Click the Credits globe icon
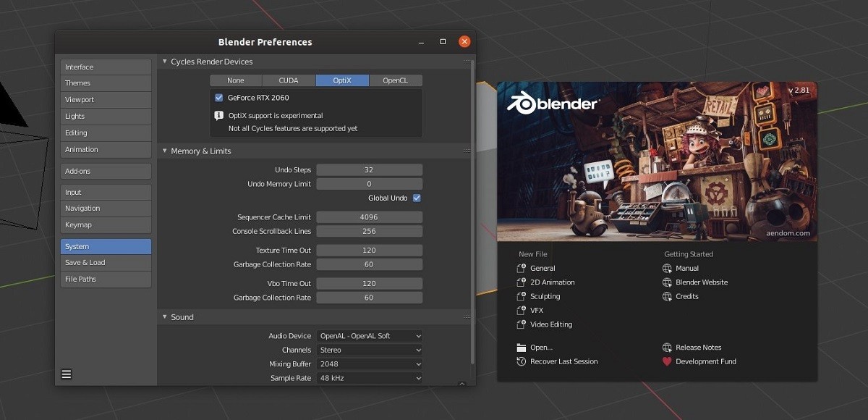The image size is (868, 420). click(667, 296)
